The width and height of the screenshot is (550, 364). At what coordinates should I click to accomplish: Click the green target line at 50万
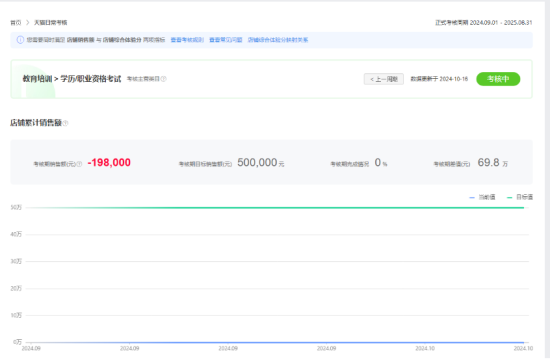click(x=275, y=208)
